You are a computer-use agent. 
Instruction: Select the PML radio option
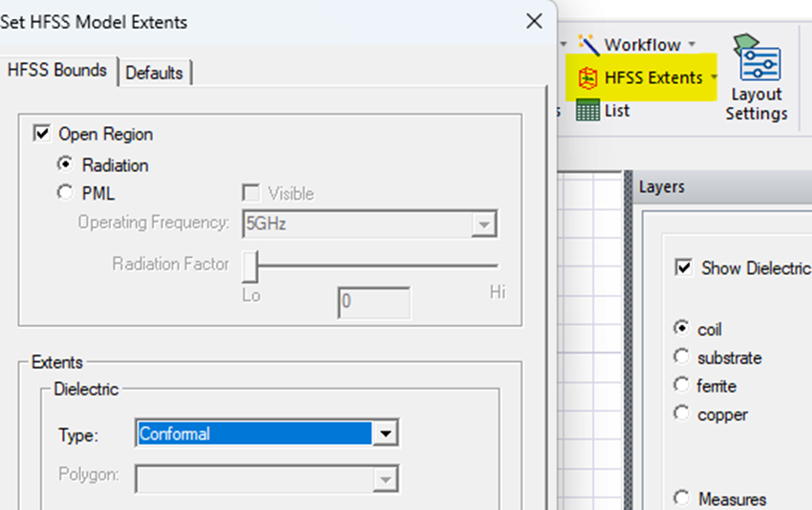coord(65,193)
